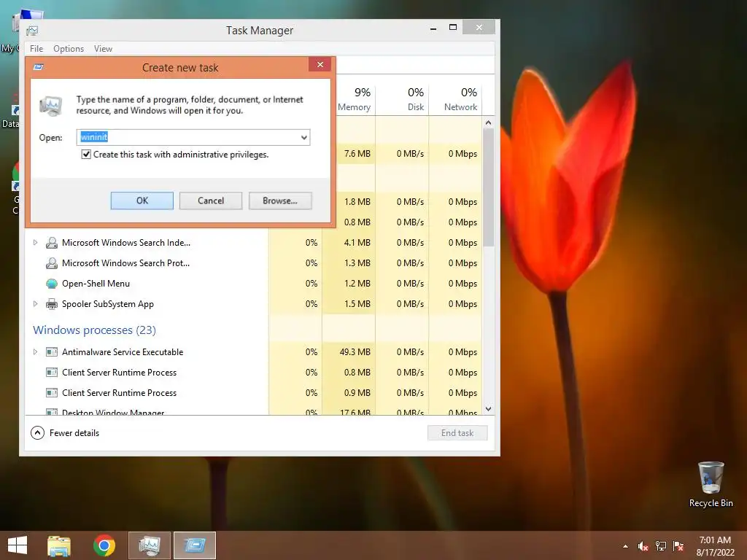
Task: Confirm with the OK button
Action: [x=142, y=201]
